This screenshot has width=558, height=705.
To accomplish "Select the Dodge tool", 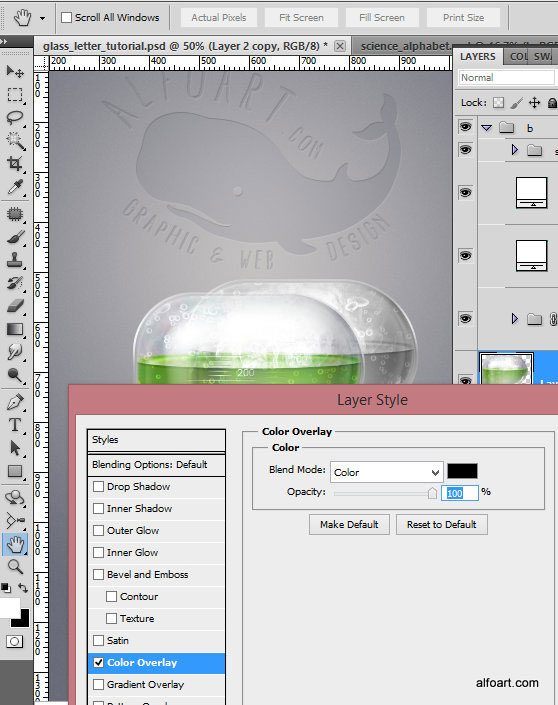I will click(15, 375).
